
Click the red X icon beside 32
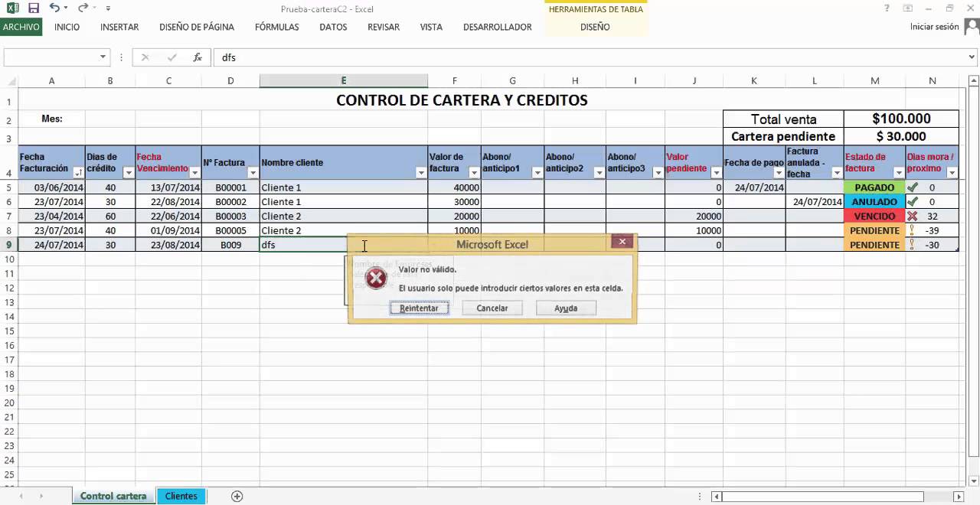(x=912, y=217)
